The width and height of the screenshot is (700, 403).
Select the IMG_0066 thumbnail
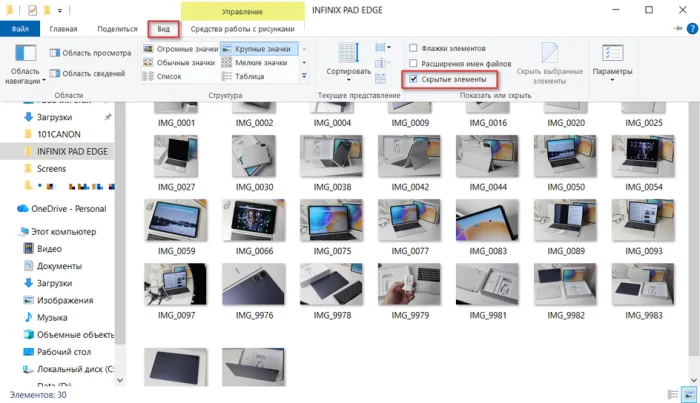254,228
